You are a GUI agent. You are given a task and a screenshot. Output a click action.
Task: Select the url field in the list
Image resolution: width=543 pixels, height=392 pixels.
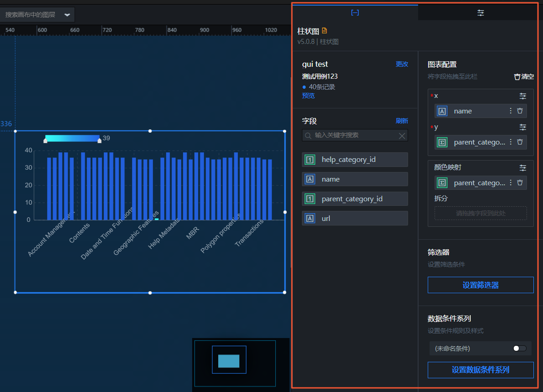click(355, 219)
